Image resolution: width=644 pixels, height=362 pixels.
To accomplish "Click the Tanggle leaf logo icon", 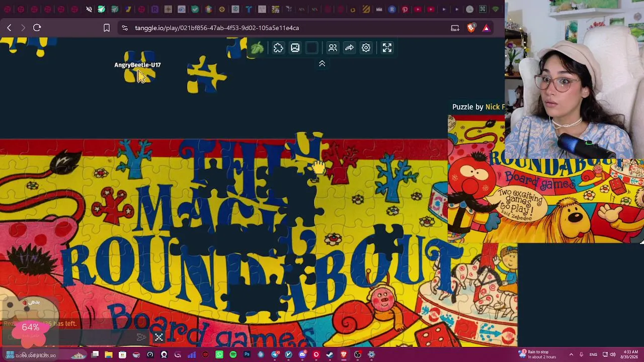I will (257, 48).
